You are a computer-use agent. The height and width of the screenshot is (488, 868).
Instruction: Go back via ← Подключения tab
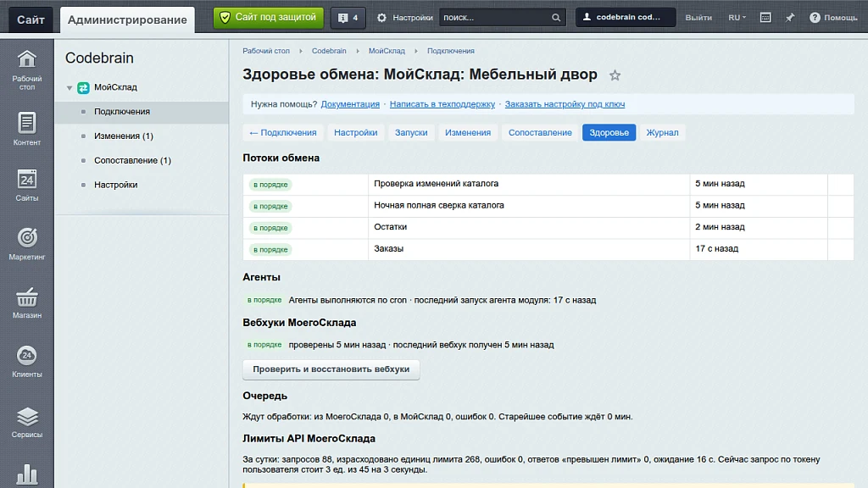pos(283,133)
